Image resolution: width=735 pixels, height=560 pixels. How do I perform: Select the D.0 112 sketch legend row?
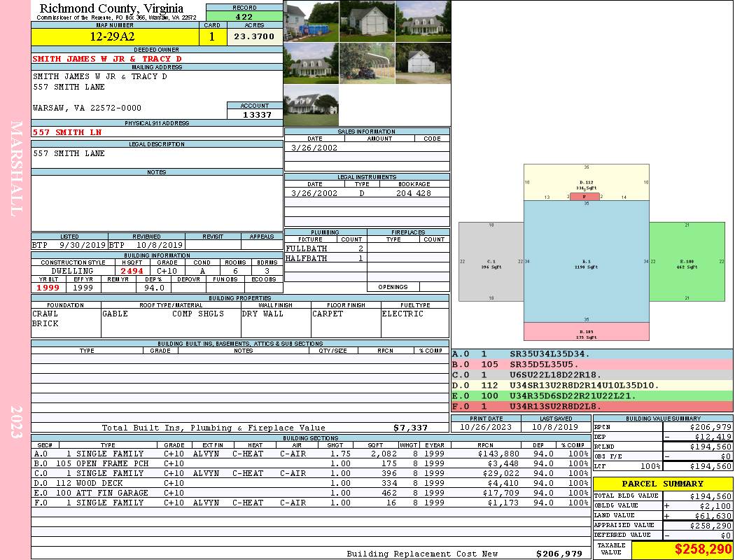point(592,385)
